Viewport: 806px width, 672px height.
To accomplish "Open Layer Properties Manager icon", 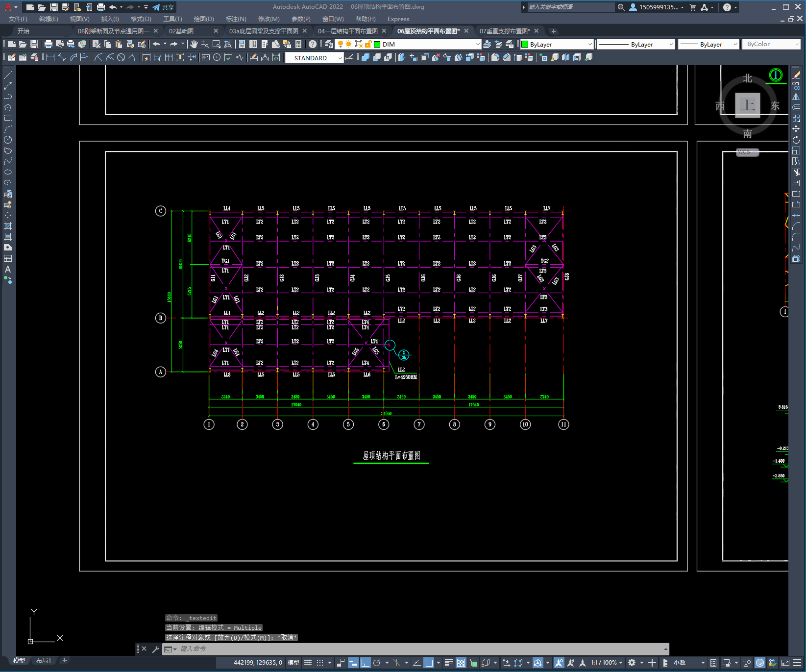I will [x=329, y=44].
